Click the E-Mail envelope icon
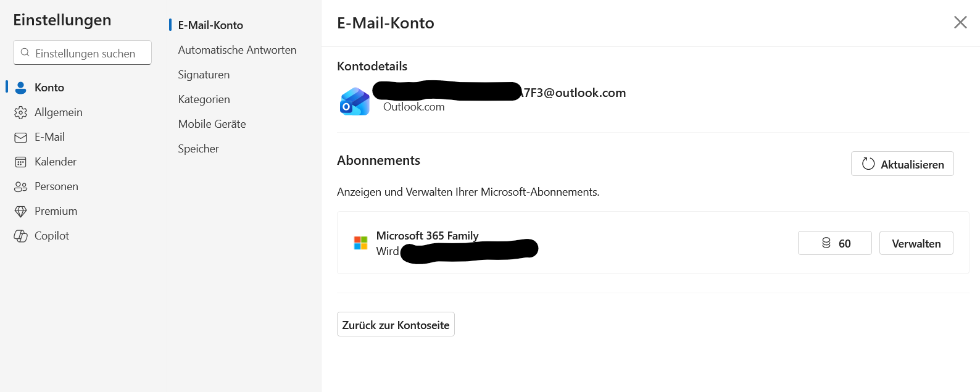The width and height of the screenshot is (980, 392). pos(21,137)
